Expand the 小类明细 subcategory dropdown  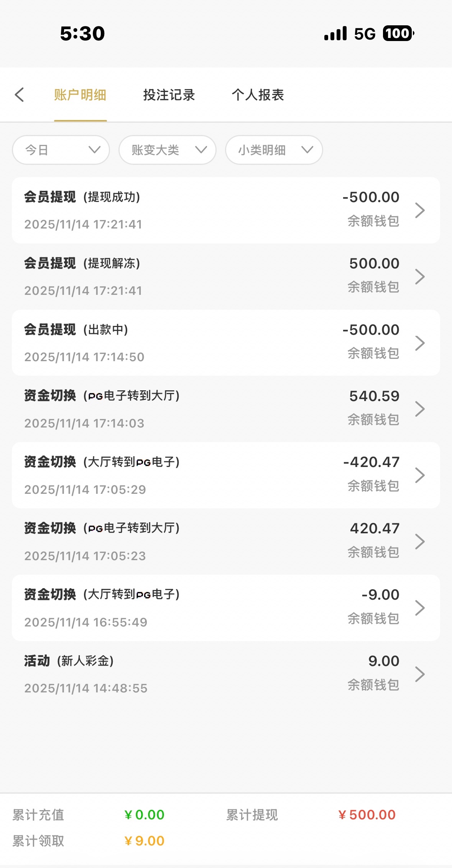pyautogui.click(x=274, y=150)
